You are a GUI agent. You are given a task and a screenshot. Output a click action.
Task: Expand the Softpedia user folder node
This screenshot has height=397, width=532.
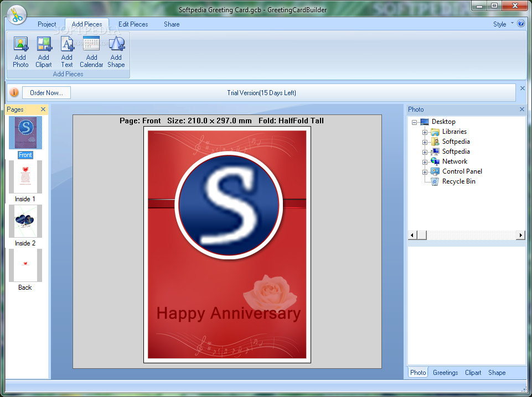tap(425, 142)
